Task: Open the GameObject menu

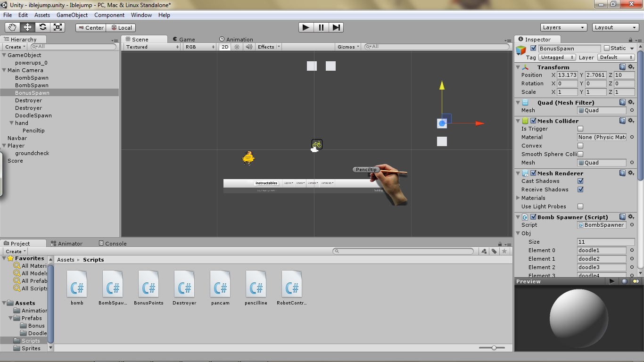Action: (72, 15)
